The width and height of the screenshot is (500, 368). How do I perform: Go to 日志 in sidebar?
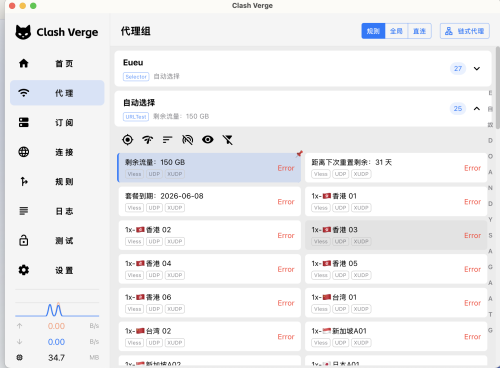coord(57,211)
